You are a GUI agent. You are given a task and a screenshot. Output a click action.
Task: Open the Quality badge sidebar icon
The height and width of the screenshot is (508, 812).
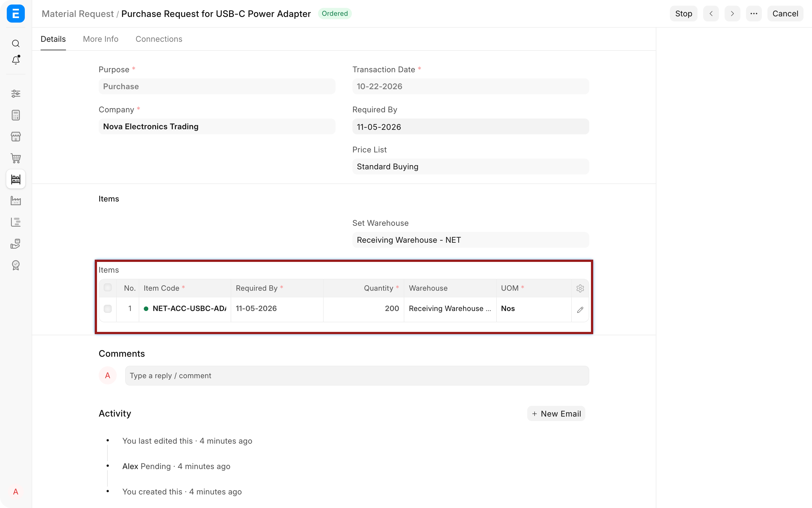(16, 265)
